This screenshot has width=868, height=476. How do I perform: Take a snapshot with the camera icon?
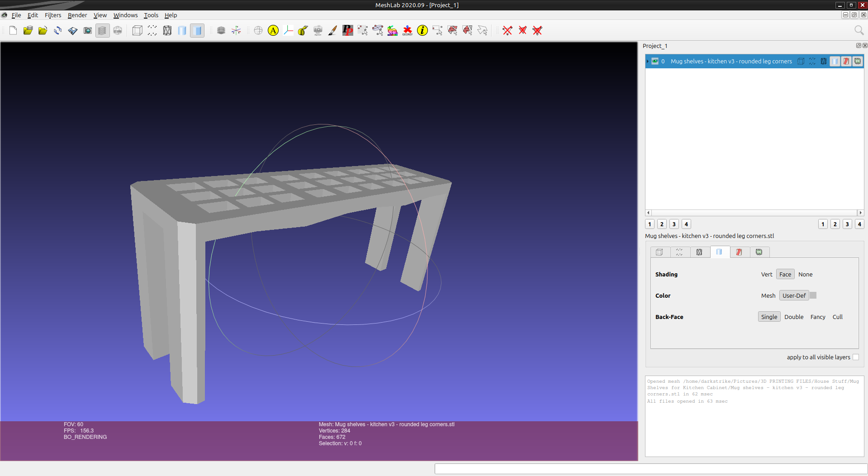point(88,30)
